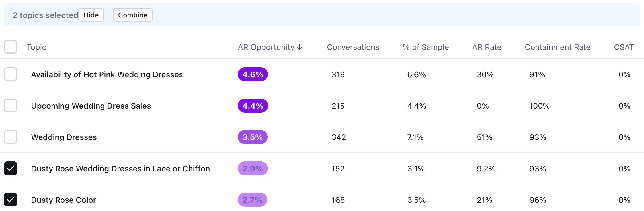Click the AR Opportunity sort arrow
The width and height of the screenshot is (644, 211).
coord(299,47)
